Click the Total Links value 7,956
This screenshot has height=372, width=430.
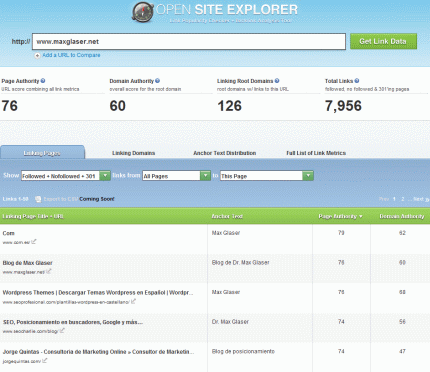pyautogui.click(x=343, y=106)
